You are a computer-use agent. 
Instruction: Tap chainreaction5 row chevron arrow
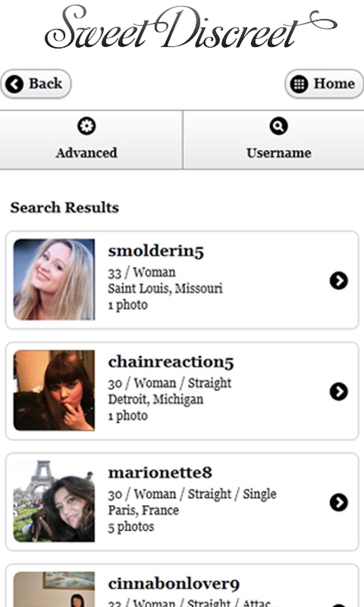pyautogui.click(x=338, y=392)
